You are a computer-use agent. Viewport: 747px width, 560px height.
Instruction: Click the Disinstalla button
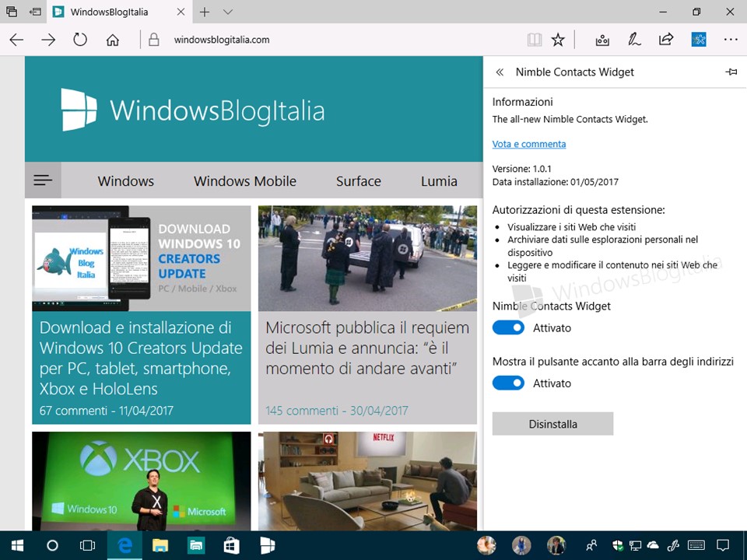552,424
